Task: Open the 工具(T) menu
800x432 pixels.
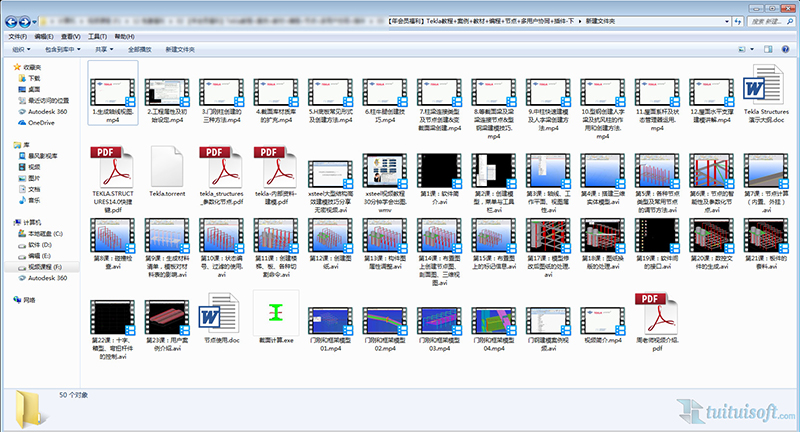Action: (98, 35)
